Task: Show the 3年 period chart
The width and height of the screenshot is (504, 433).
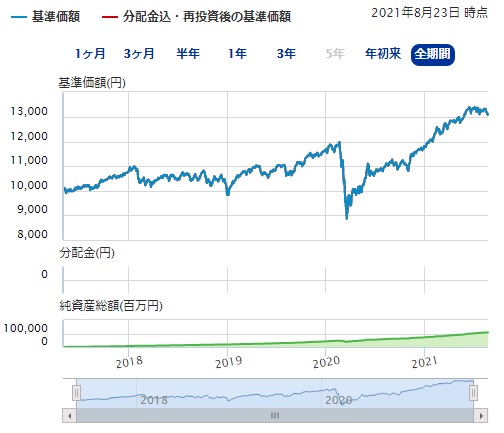Action: pyautogui.click(x=286, y=54)
